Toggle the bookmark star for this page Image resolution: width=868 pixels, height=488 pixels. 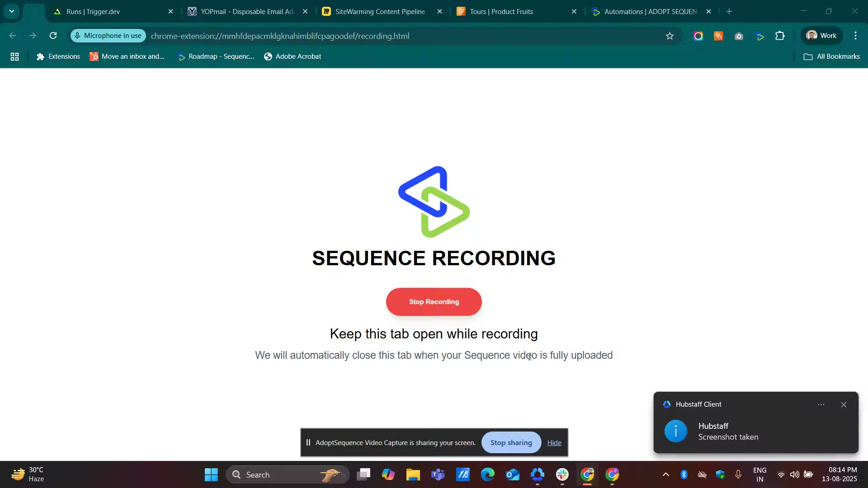click(670, 36)
